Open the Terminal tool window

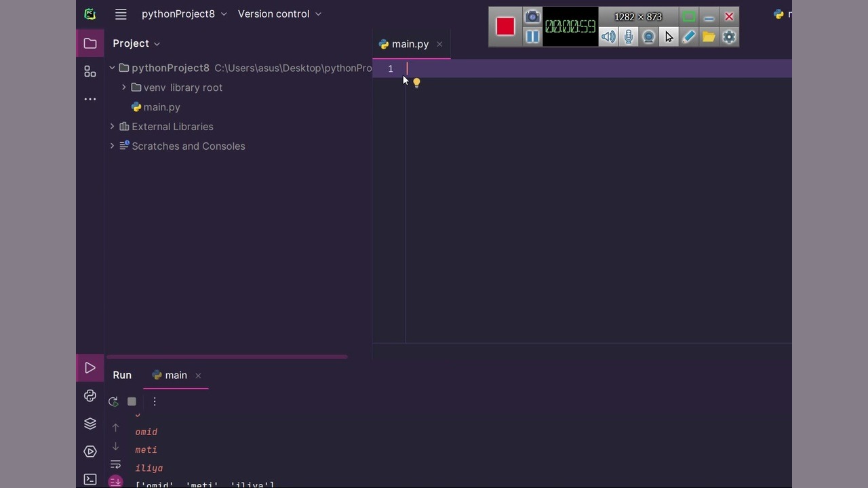[x=90, y=479]
